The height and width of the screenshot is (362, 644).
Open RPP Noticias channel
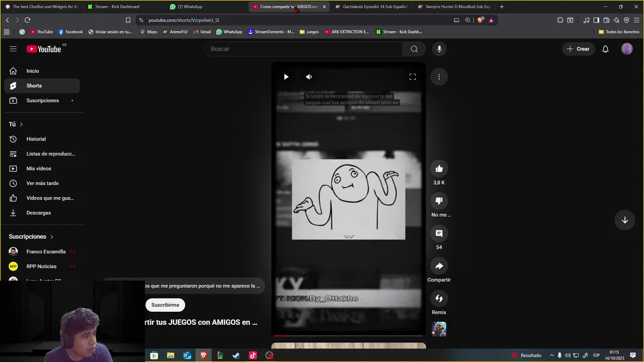pyautogui.click(x=42, y=266)
